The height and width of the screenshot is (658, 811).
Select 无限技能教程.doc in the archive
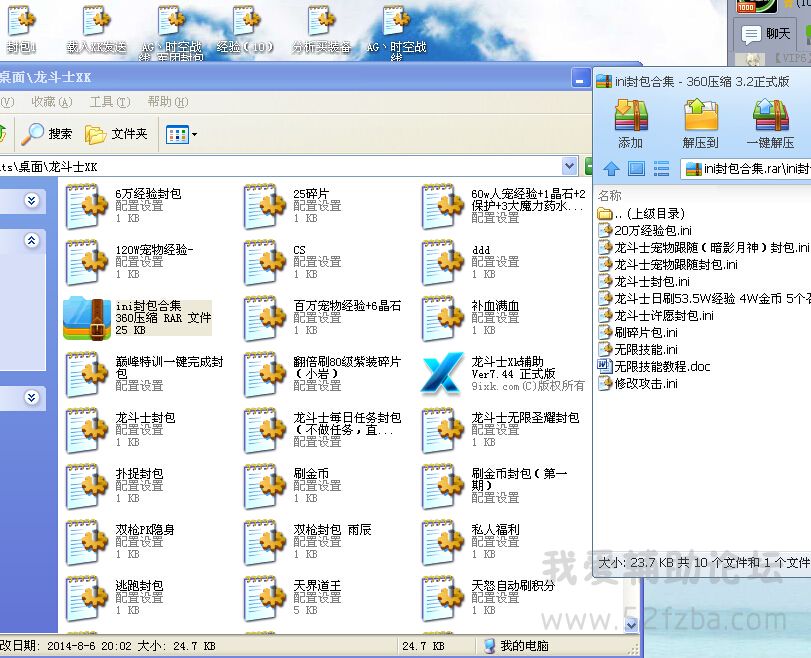[x=654, y=367]
